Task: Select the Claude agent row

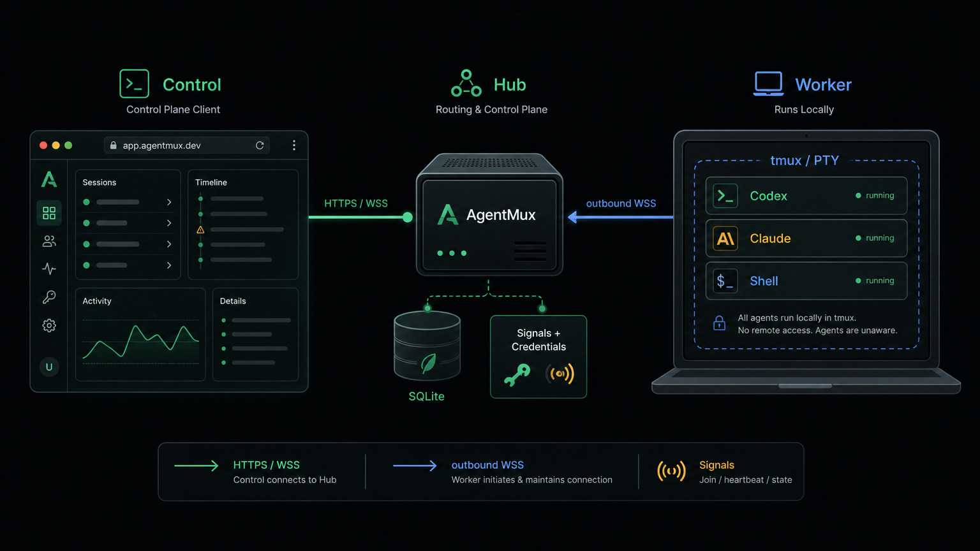Action: [x=806, y=239]
